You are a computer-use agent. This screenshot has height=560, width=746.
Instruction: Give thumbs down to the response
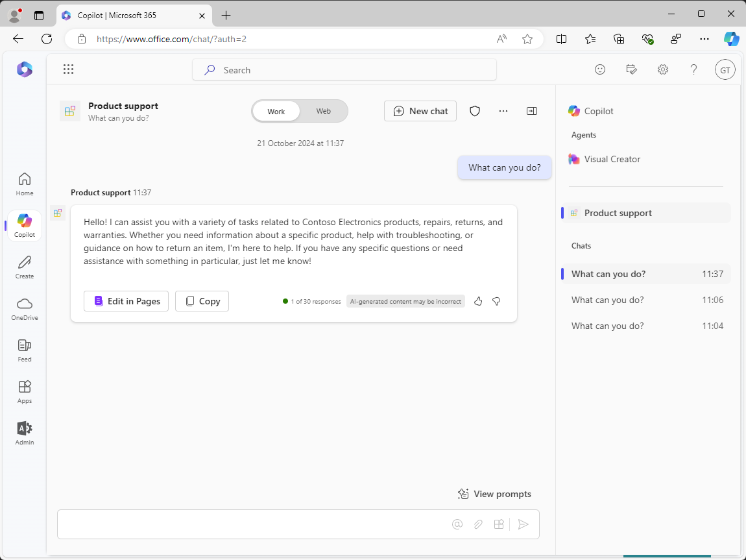(x=496, y=301)
